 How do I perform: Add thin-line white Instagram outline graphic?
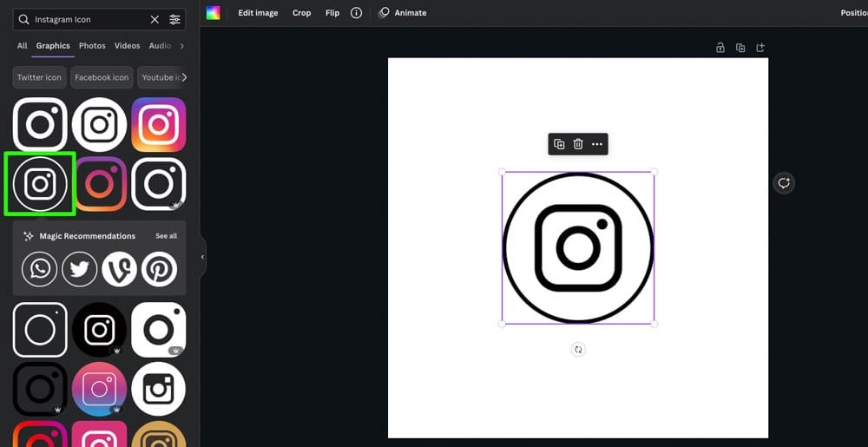(x=40, y=330)
